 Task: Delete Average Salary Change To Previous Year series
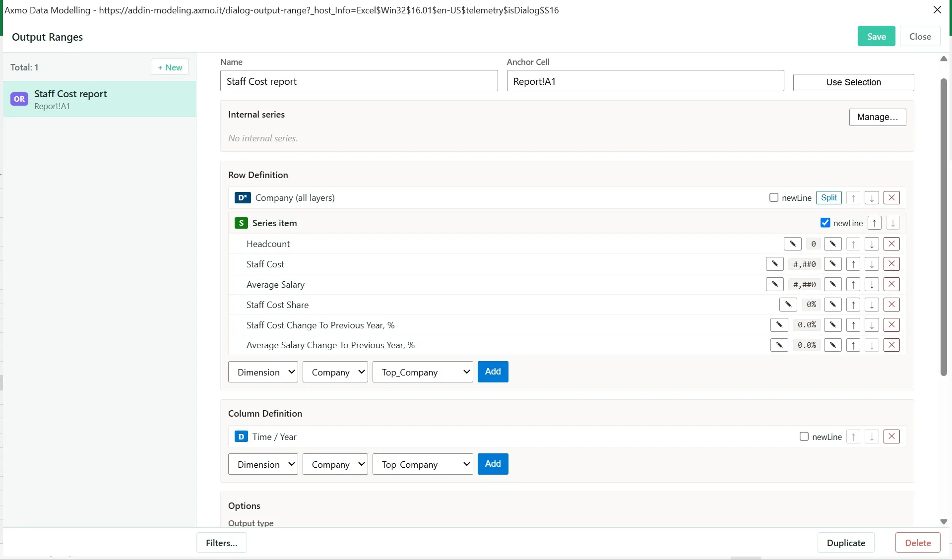coord(891,345)
